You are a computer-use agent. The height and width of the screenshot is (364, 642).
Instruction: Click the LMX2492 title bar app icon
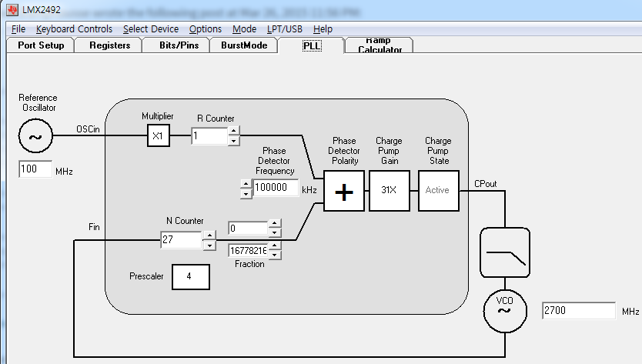click(x=12, y=9)
